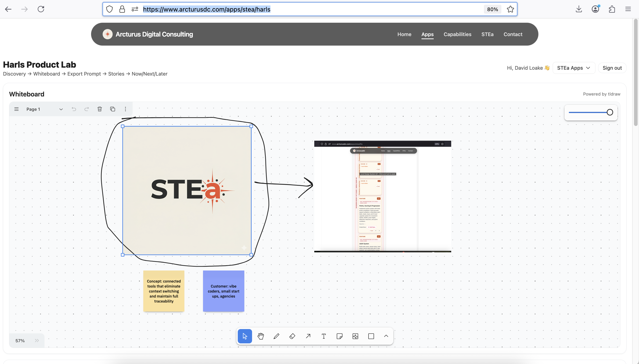The height and width of the screenshot is (364, 639).
Task: Select the Text tool
Action: [x=323, y=336]
